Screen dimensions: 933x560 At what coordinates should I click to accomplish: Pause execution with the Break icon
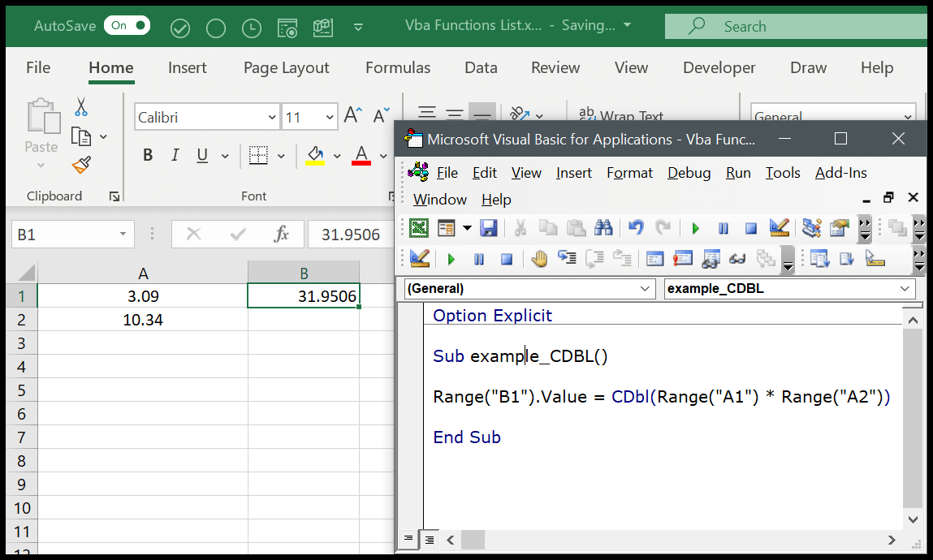723,229
